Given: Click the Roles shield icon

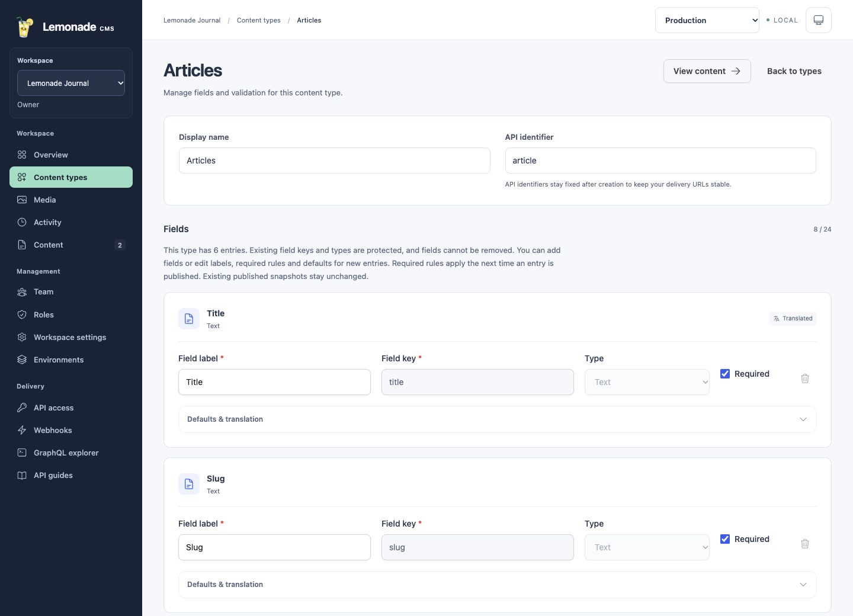Looking at the screenshot, I should point(22,315).
